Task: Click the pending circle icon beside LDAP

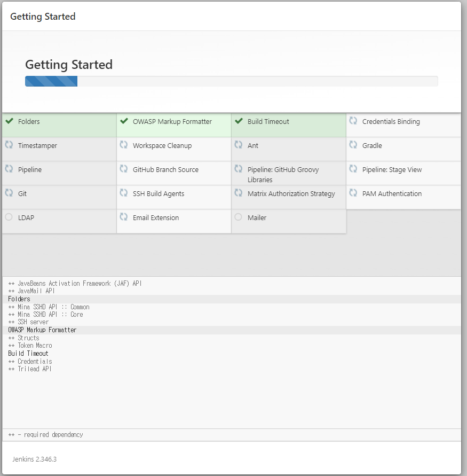Action: 9,217
